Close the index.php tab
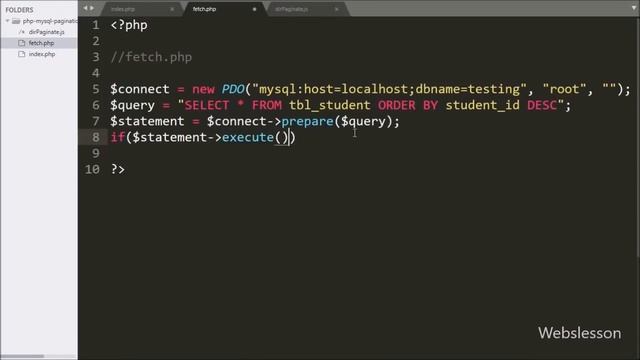Screen dimensions: 640x360 pos(172,9)
